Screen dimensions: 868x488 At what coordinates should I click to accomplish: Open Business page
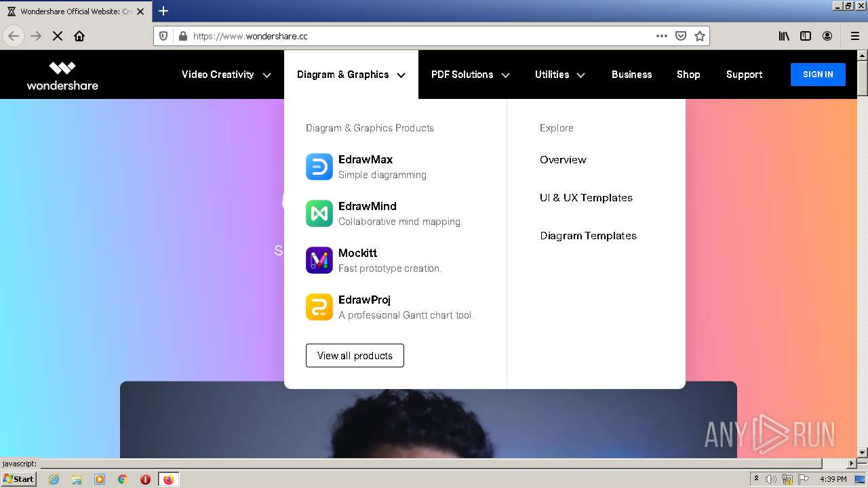[631, 75]
